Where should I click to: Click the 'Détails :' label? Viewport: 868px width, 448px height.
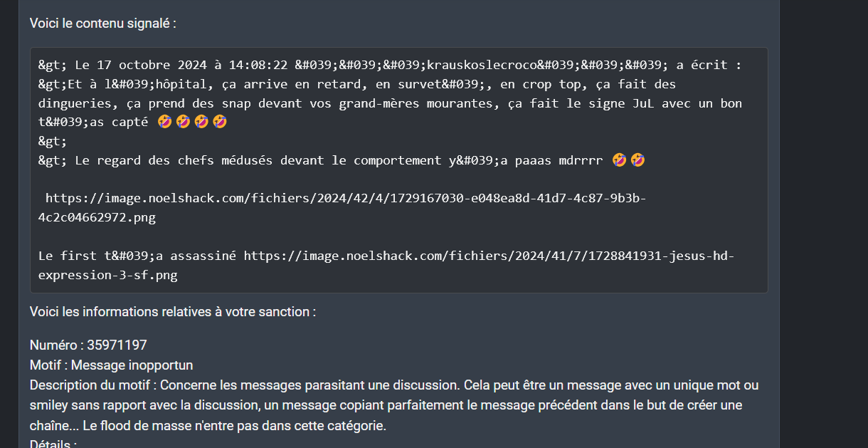(53, 444)
